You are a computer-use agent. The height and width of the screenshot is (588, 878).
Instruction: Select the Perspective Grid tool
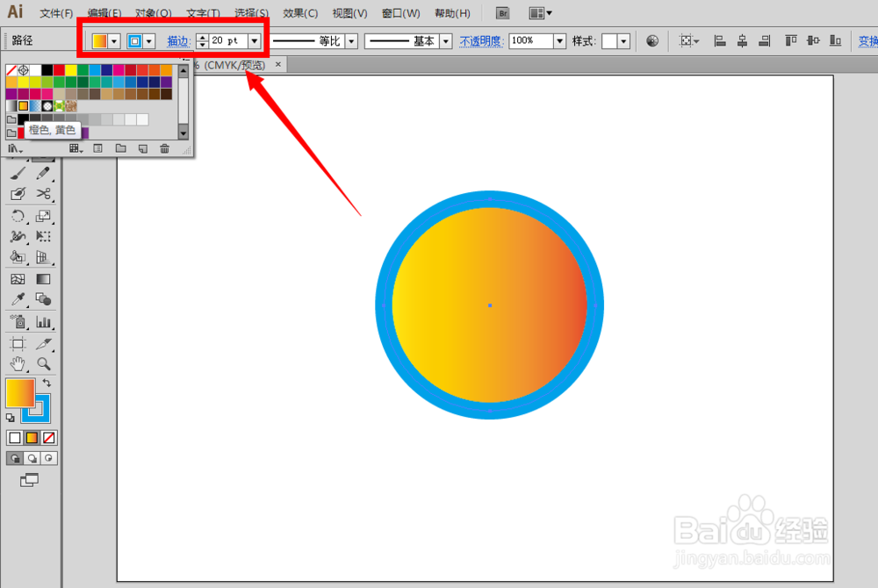pos(43,257)
